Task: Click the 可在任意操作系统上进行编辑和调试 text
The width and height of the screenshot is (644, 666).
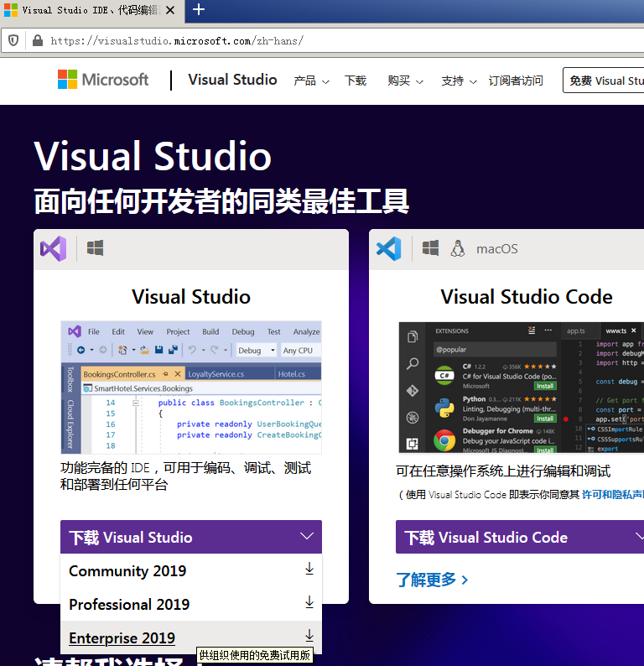Action: click(x=503, y=471)
